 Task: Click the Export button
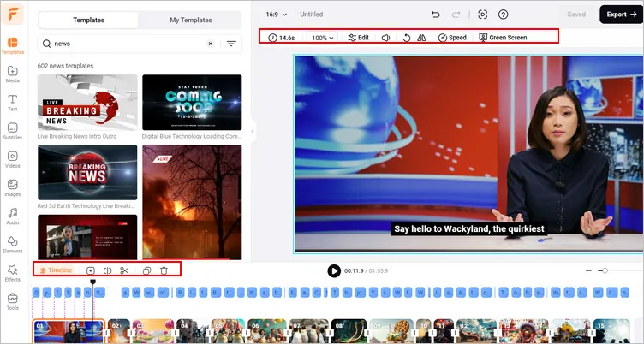tap(622, 15)
